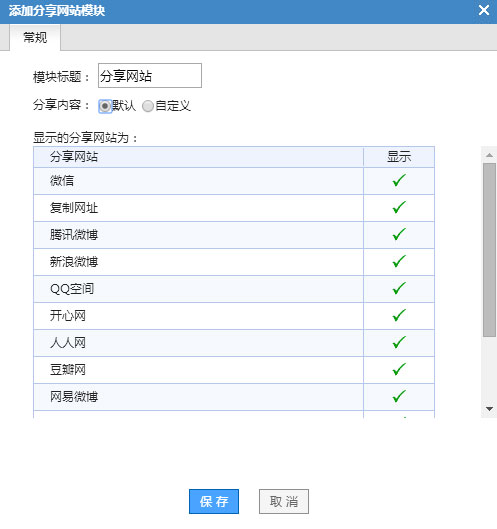497x529 pixels.
Task: Select the 默认 radio button
Action: (x=105, y=106)
